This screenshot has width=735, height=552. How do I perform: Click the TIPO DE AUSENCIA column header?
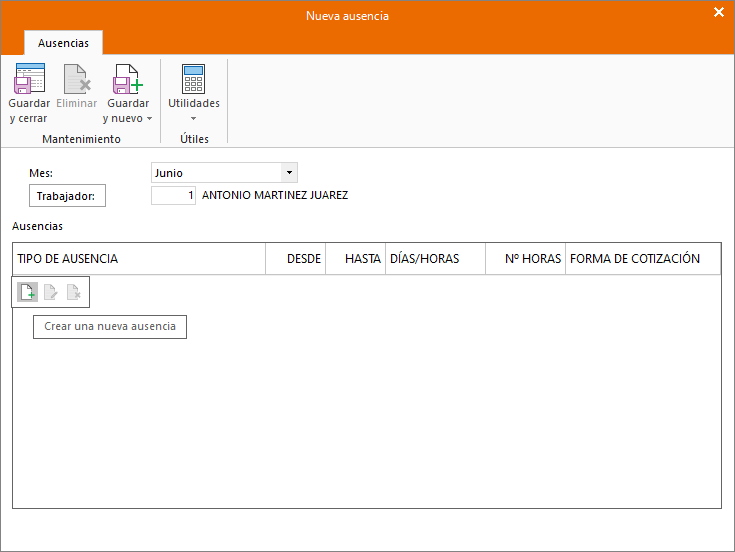click(139, 259)
